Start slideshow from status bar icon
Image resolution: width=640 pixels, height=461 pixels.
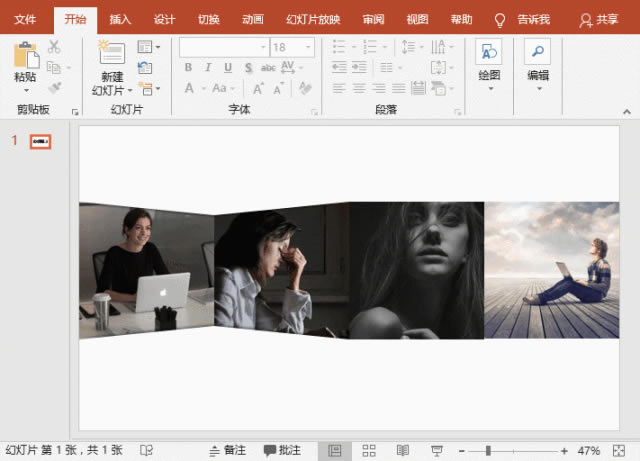pos(437,451)
